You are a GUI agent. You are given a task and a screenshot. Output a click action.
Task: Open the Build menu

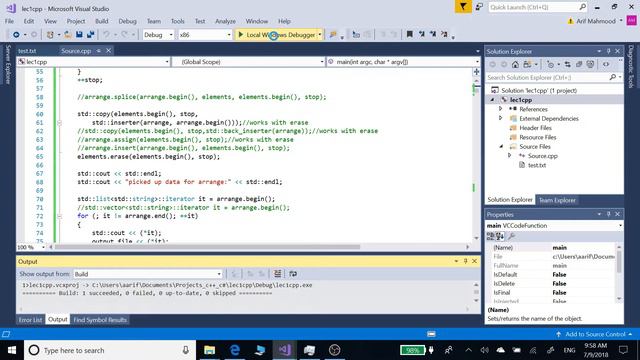[102, 21]
